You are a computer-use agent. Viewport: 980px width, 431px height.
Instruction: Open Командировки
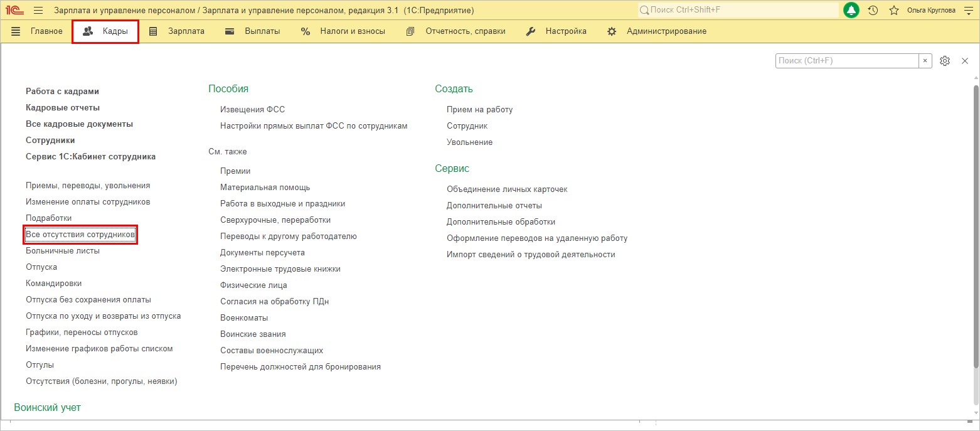(x=53, y=284)
